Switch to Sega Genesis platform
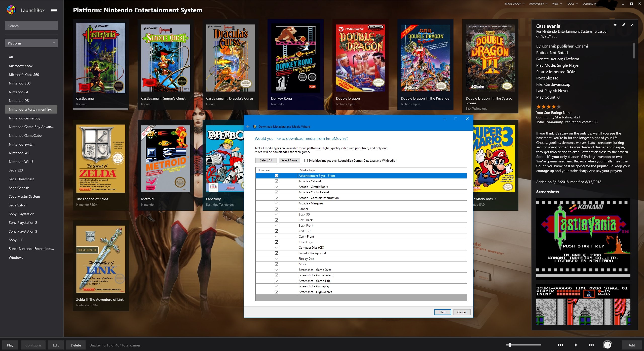The width and height of the screenshot is (644, 351). click(31, 188)
